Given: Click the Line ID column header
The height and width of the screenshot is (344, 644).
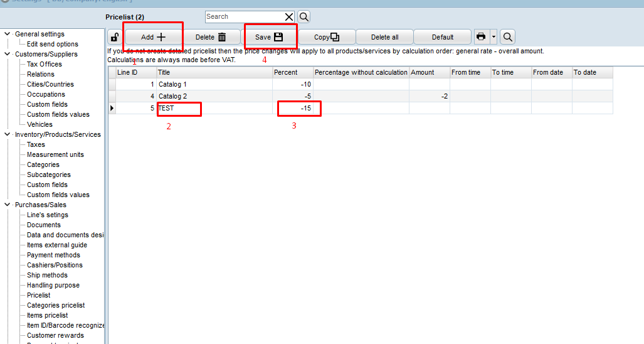Looking at the screenshot, I should tap(136, 72).
